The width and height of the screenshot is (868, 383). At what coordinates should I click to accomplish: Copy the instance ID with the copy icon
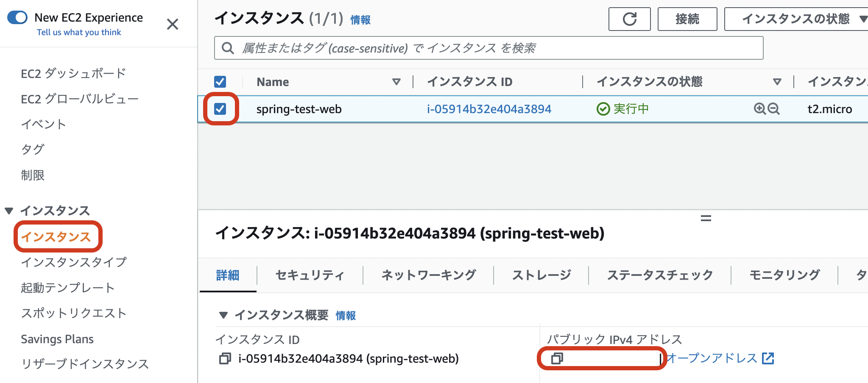224,358
